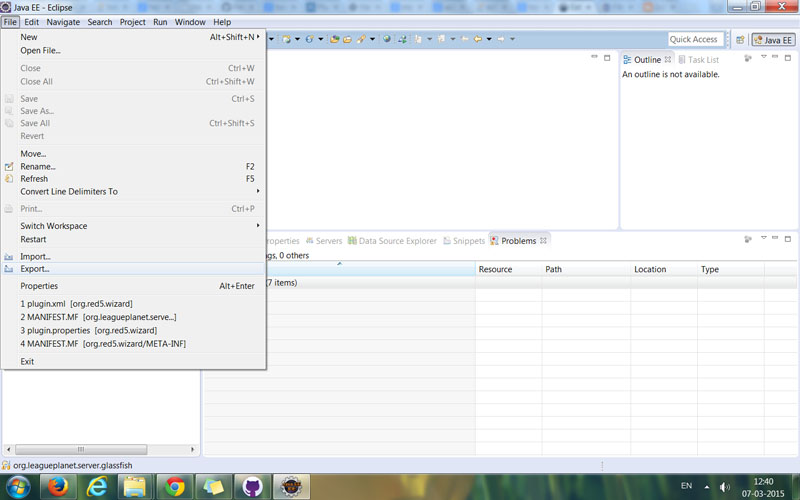The image size is (800, 500).
Task: Open the Run menu
Action: point(160,22)
